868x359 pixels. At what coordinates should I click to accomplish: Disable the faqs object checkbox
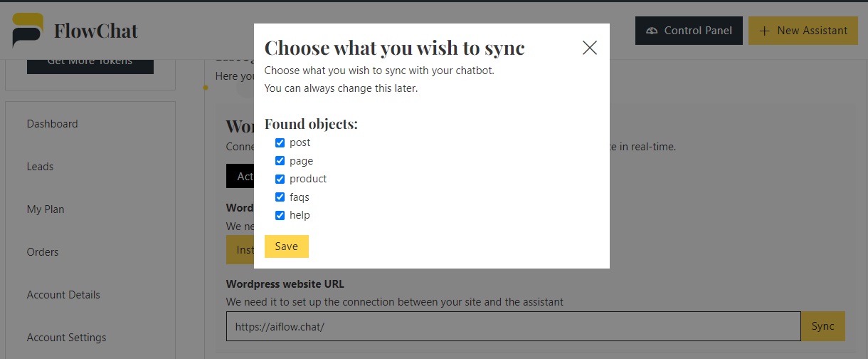(x=280, y=197)
